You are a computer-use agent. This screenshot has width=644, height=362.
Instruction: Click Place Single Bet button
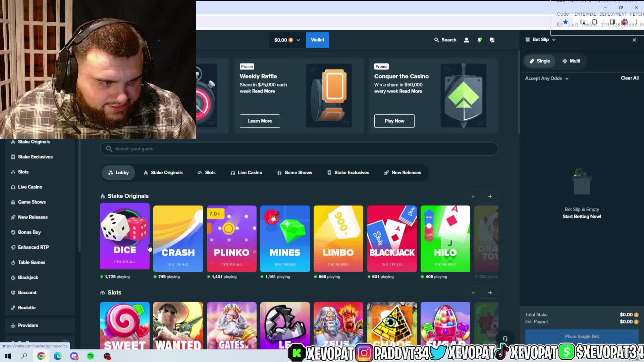tap(582, 337)
